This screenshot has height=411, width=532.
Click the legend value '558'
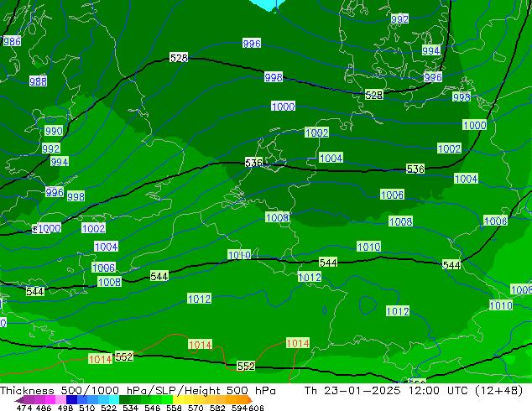click(174, 408)
